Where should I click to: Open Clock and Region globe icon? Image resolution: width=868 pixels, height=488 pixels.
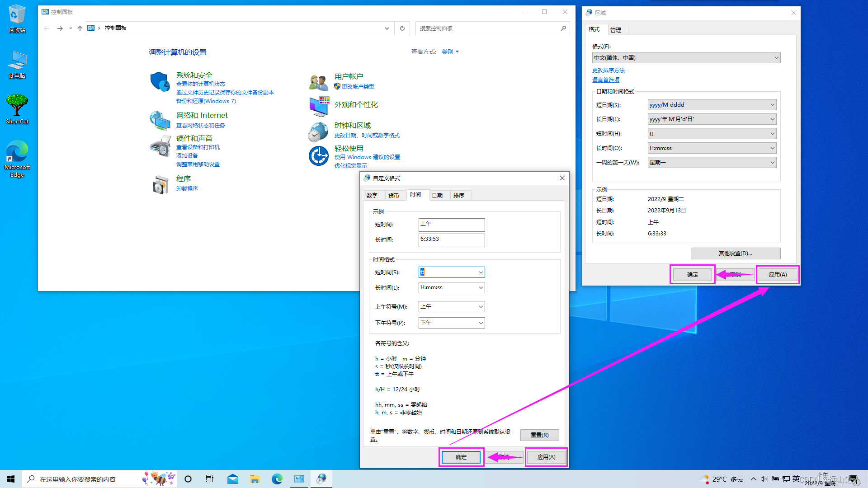tap(319, 131)
